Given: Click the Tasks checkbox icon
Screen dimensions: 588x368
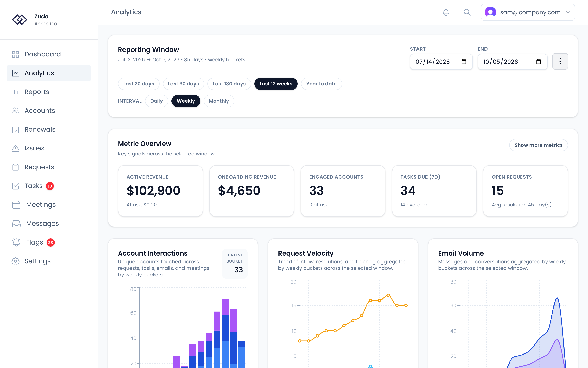Looking at the screenshot, I should click(16, 186).
